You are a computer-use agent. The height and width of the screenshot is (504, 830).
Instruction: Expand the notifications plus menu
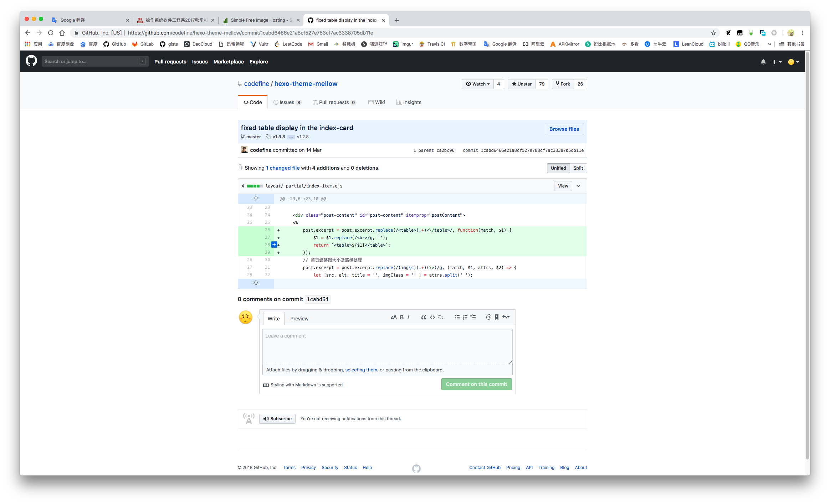(x=777, y=62)
